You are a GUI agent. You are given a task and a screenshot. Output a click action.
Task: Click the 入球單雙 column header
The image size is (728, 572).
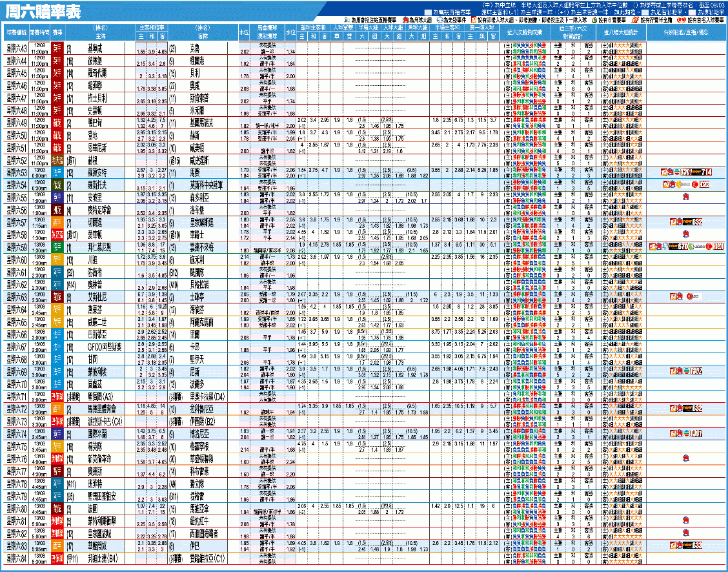343,28
